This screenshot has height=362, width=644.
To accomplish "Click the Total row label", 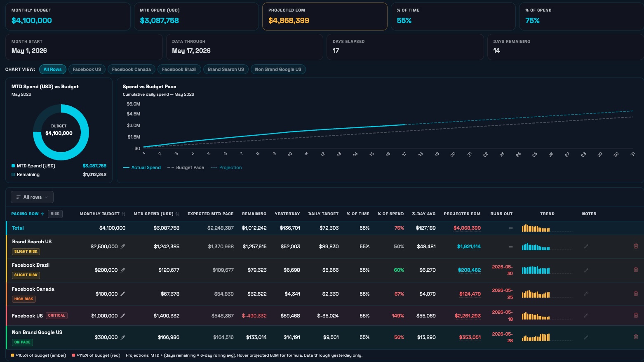I will point(18,228).
